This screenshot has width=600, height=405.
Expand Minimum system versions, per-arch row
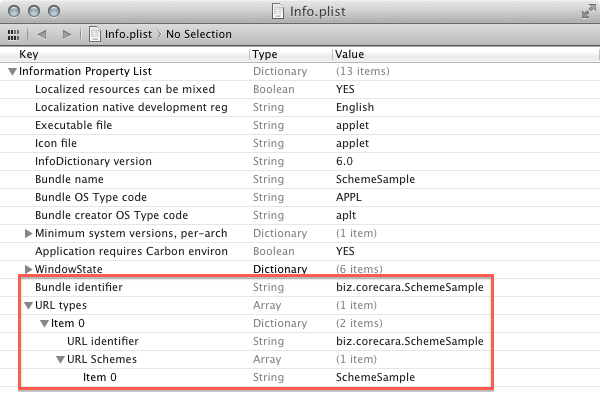[x=28, y=234]
